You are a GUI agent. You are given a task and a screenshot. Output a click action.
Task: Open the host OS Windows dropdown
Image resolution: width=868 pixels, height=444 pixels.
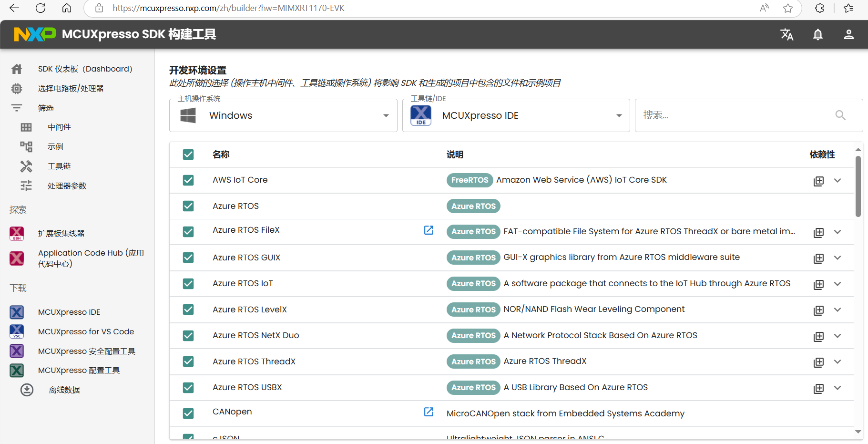(x=283, y=115)
